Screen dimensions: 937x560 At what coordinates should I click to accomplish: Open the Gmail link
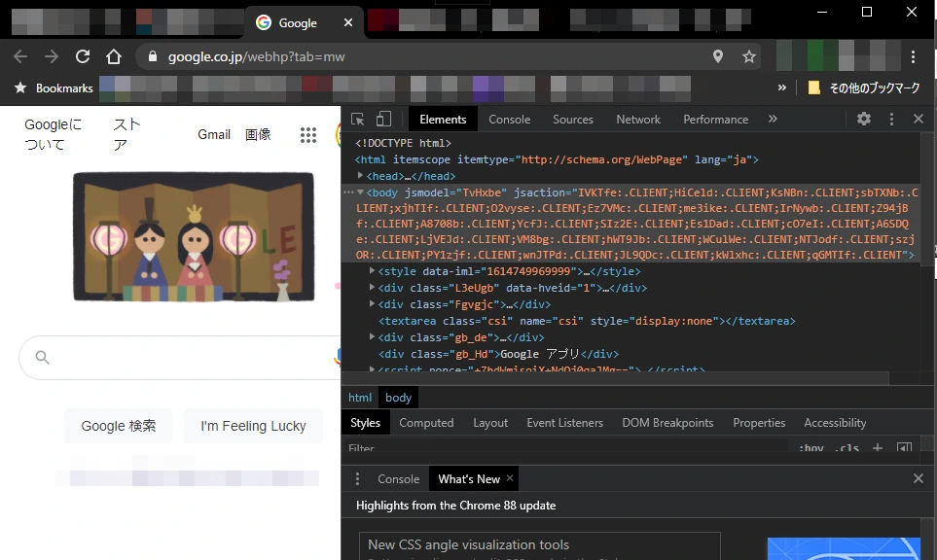coord(214,134)
